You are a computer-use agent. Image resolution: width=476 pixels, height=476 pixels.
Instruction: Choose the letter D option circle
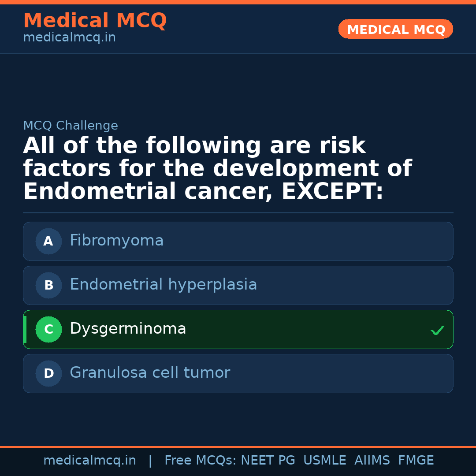[x=48, y=373]
